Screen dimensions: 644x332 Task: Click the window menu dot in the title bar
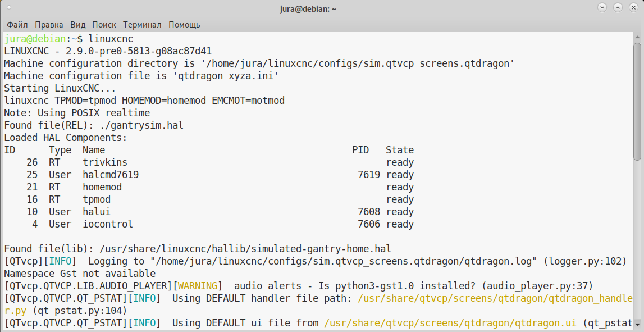tap(10, 7)
